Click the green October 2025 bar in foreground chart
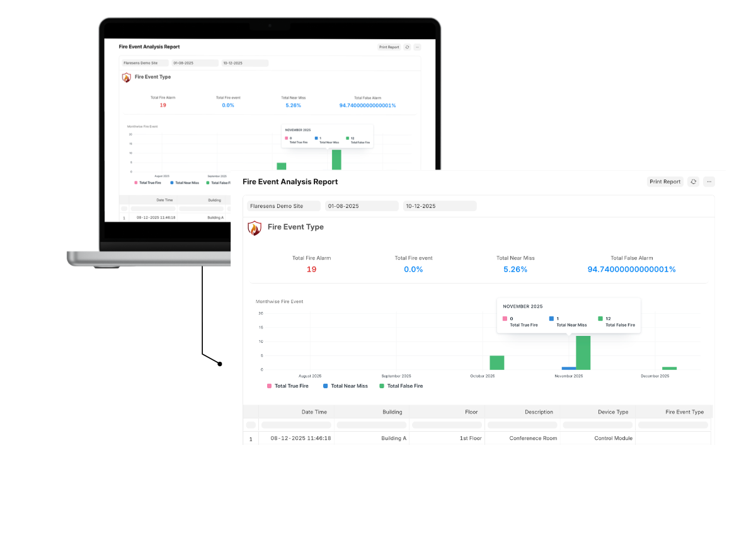756x542 pixels. click(497, 363)
